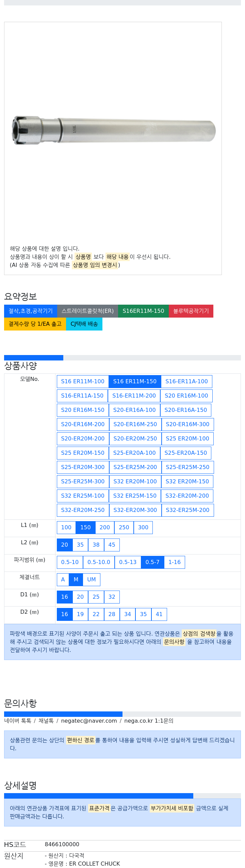Select model S25-ER25M-250

(x=188, y=467)
